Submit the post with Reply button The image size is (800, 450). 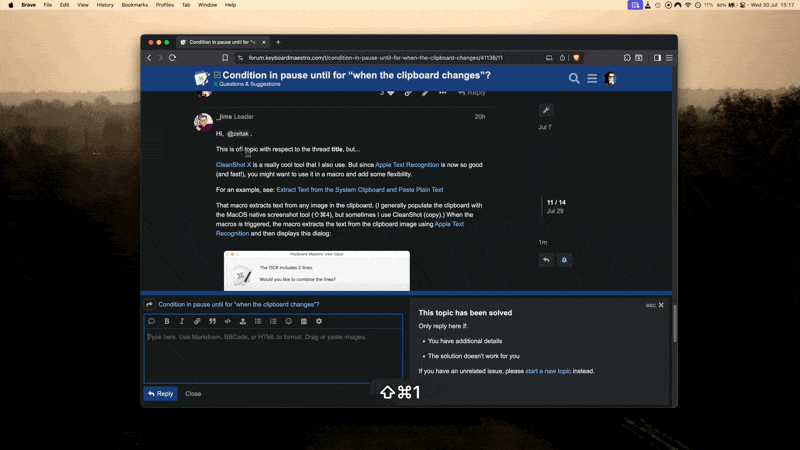pyautogui.click(x=161, y=394)
